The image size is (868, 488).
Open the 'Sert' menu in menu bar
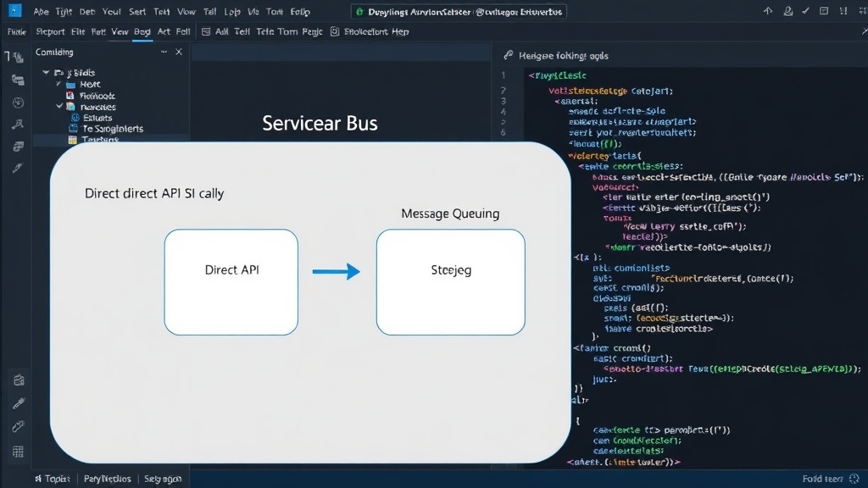[x=137, y=12]
